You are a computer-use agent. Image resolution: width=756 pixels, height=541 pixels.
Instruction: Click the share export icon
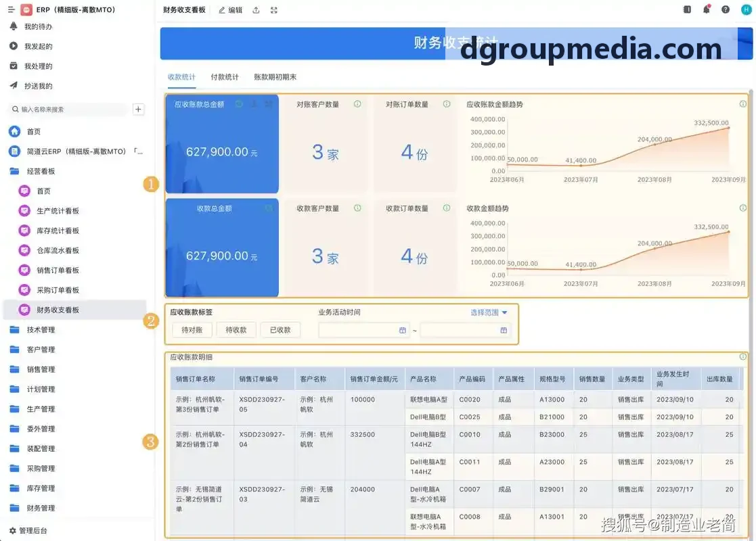click(x=256, y=10)
